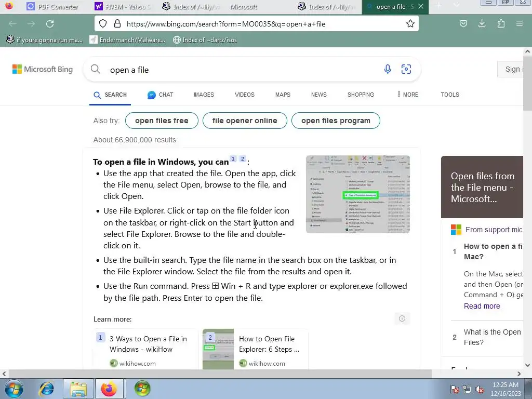
Task: Click the Firefox taskbar icon
Action: click(x=109, y=389)
